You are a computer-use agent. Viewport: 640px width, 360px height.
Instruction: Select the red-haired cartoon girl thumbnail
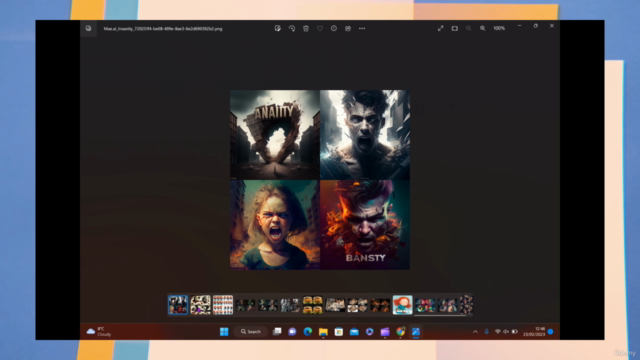tap(402, 304)
